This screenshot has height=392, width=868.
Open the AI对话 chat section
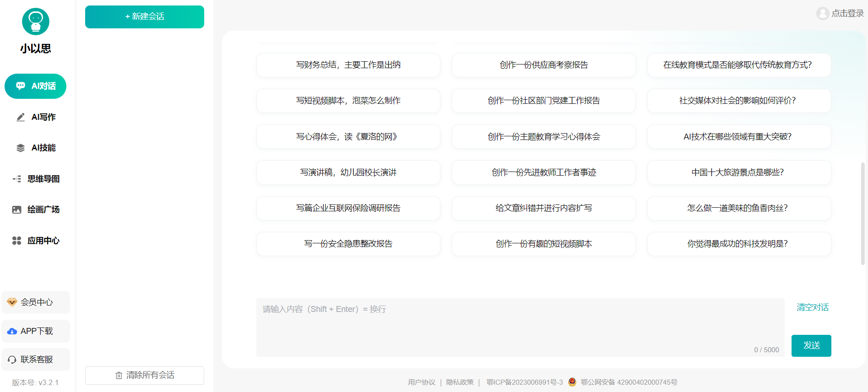[35, 86]
